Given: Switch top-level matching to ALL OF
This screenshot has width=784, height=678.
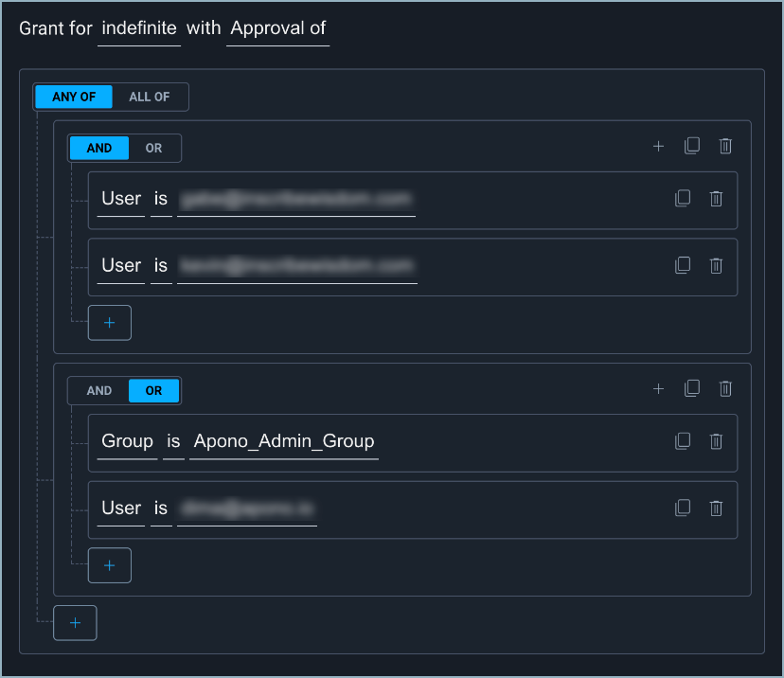Looking at the screenshot, I should pos(150,97).
